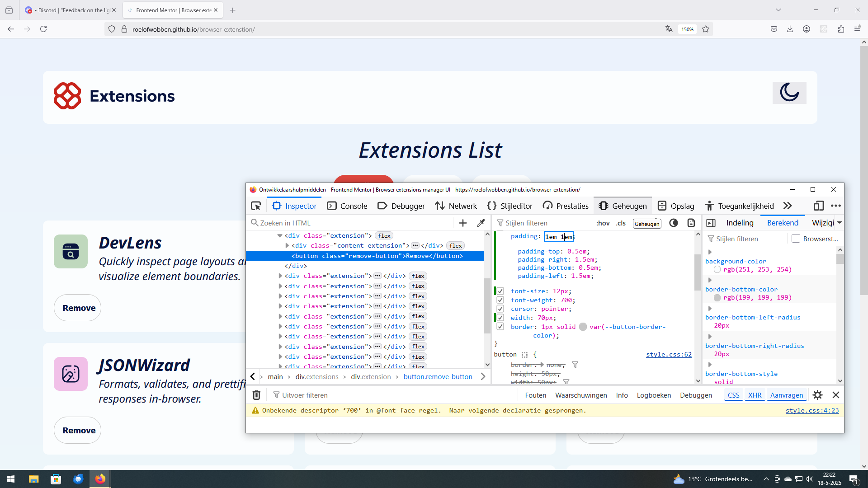Open console settings gear icon
868x488 pixels.
pos(817,395)
